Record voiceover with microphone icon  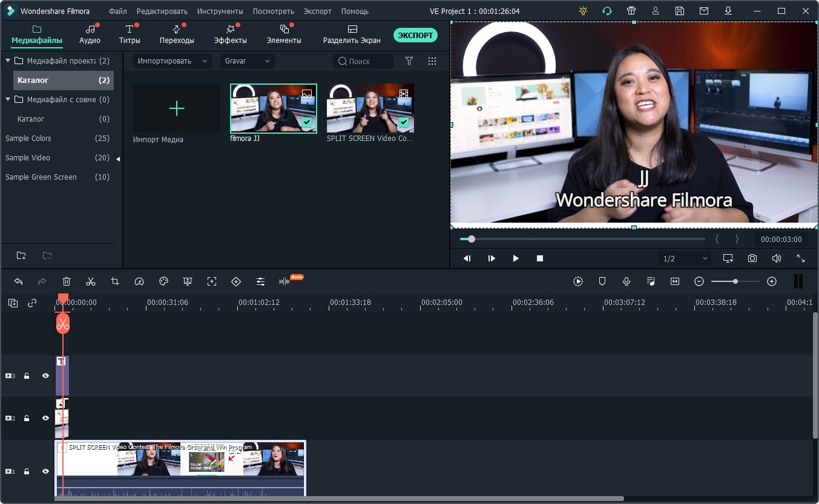(627, 281)
